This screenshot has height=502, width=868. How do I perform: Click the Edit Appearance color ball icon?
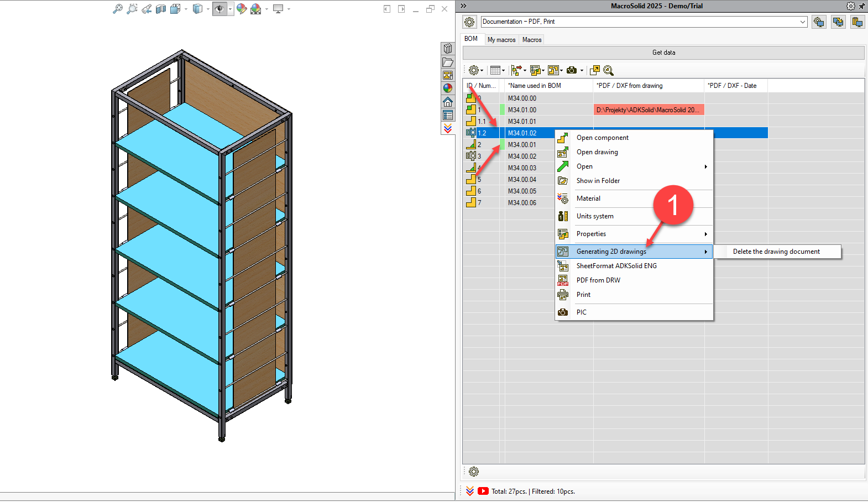[242, 9]
